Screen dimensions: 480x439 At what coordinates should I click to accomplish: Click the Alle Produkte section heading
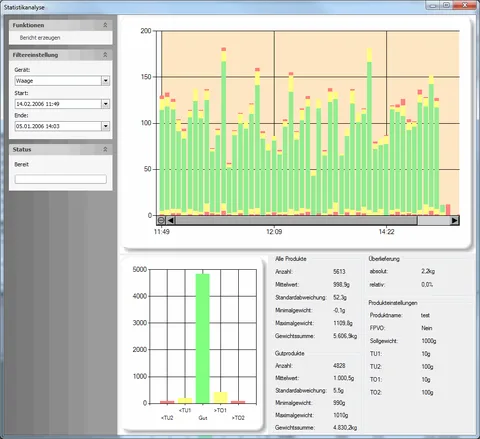(291, 259)
